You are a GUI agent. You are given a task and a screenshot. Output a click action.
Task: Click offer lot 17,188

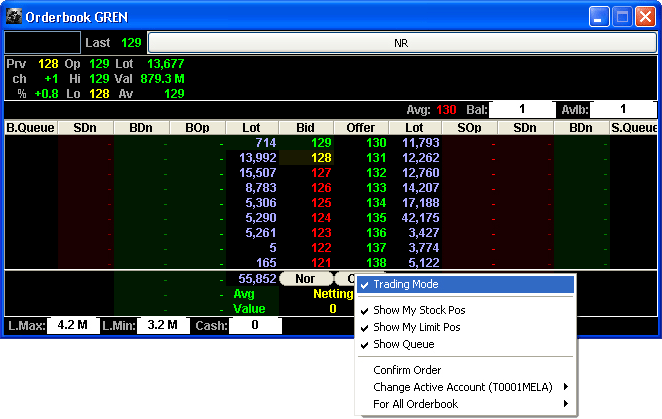[421, 203]
